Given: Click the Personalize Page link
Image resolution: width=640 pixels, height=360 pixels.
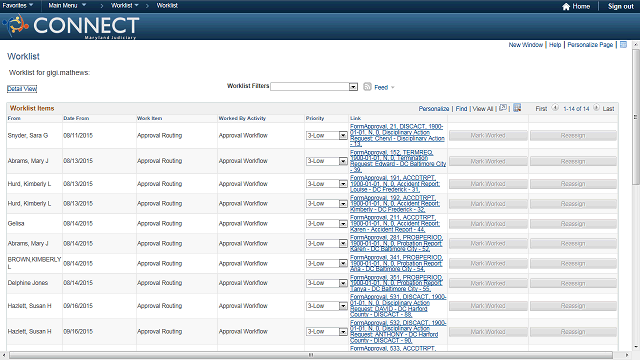Looking at the screenshot, I should click(590, 44).
